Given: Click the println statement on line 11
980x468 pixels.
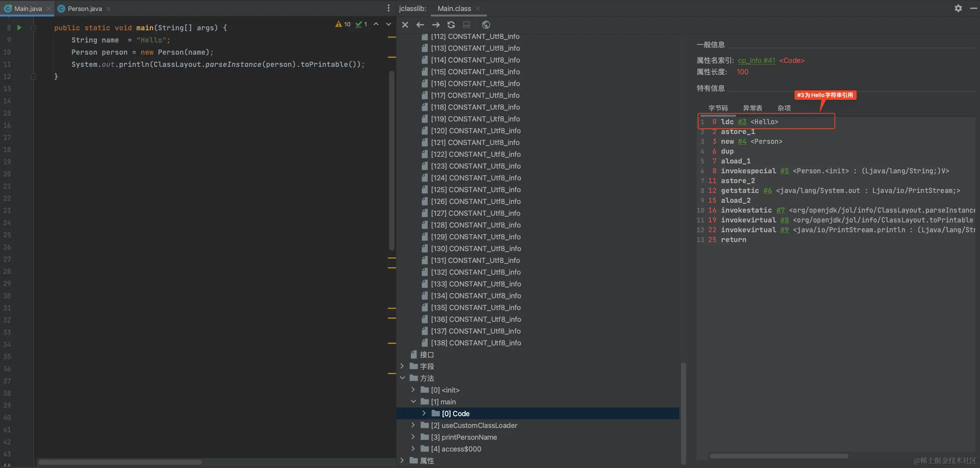Looking at the screenshot, I should click(218, 64).
